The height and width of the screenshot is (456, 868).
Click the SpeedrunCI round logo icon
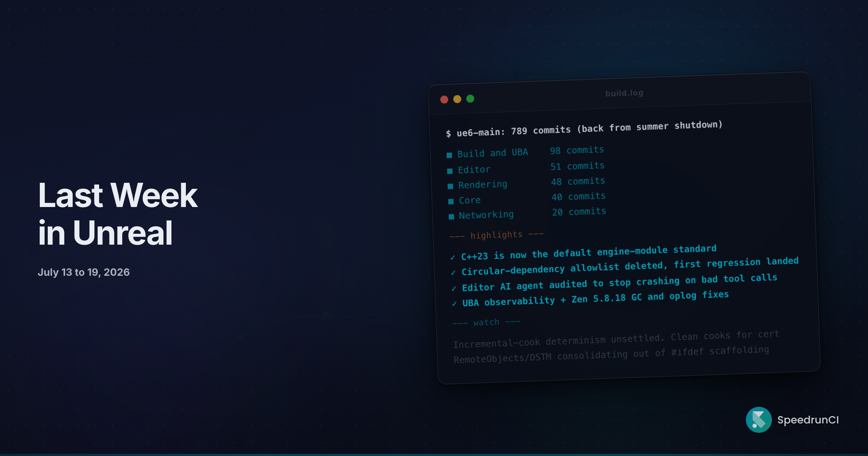tap(759, 420)
